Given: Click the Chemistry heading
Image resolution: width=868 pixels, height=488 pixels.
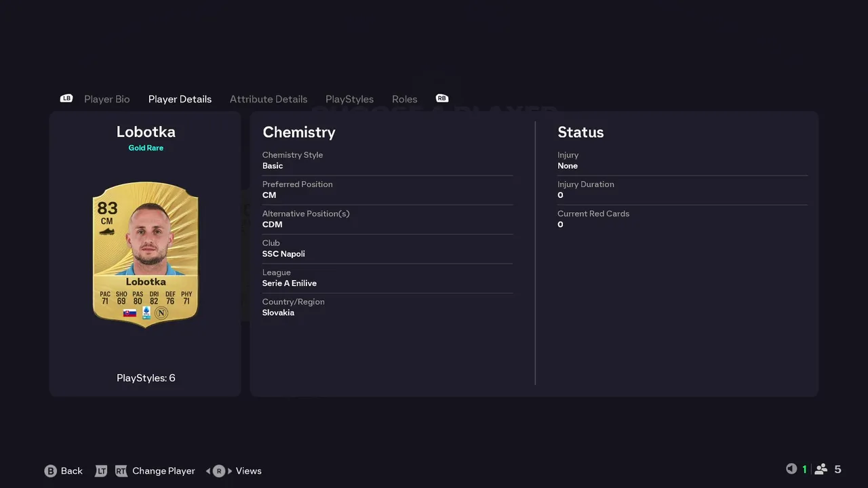Looking at the screenshot, I should tap(299, 132).
